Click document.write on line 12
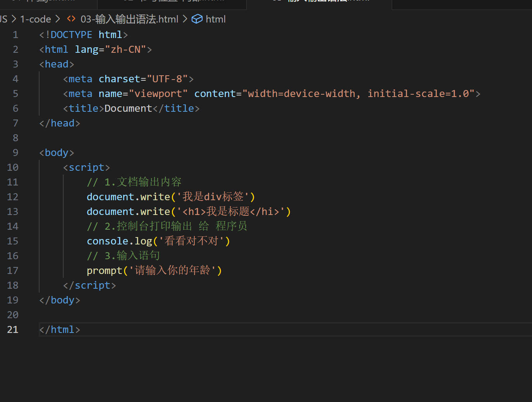The image size is (532, 402). (128, 197)
